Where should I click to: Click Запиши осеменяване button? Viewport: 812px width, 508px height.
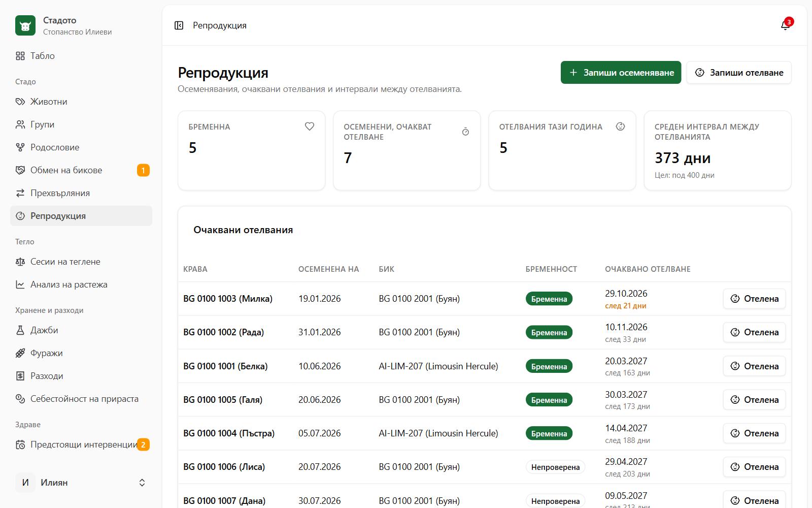coord(621,73)
